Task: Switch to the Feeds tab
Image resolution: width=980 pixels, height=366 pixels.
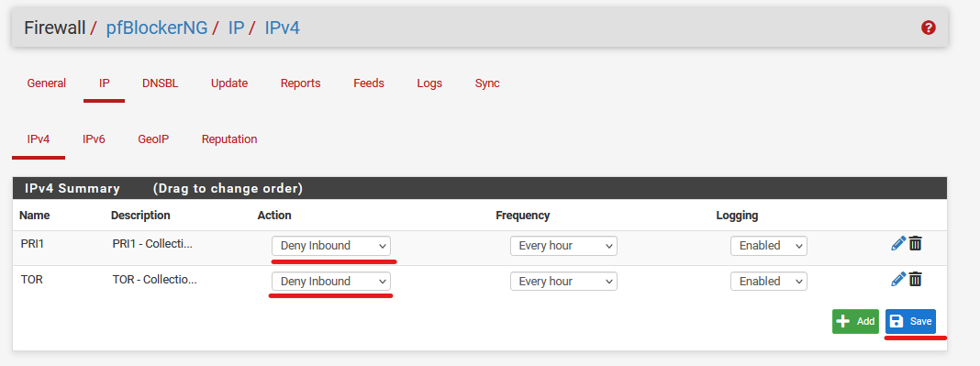Action: tap(369, 83)
